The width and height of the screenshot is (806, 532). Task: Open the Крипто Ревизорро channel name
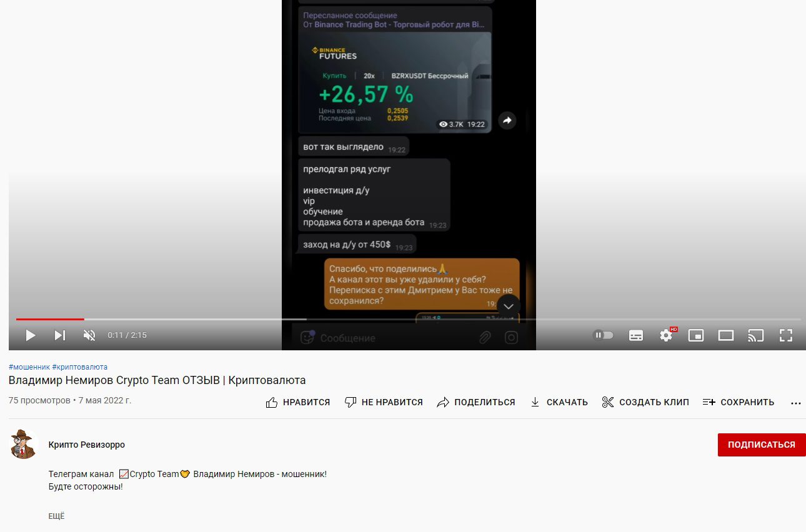87,445
